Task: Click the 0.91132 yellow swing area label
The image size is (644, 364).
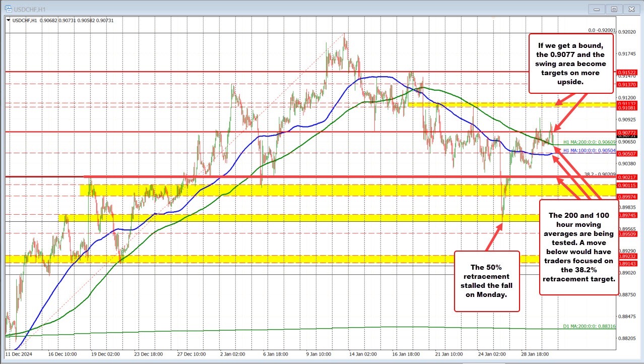Action: coord(627,103)
